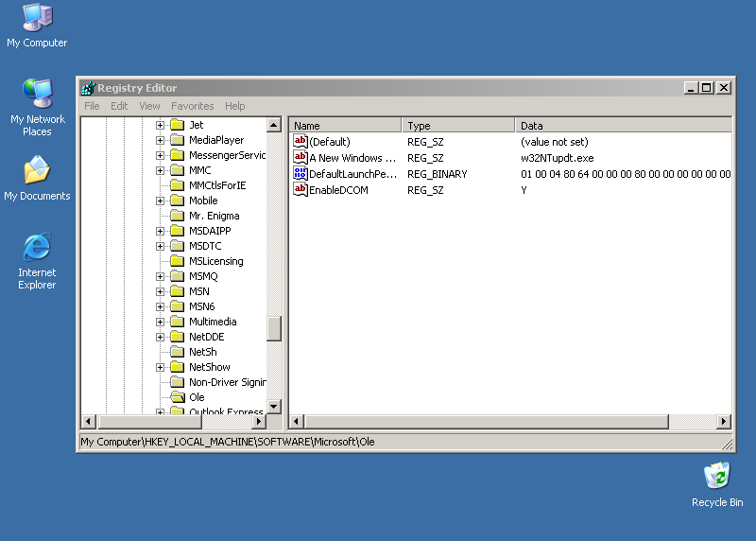Sort values by Data column header

624,126
